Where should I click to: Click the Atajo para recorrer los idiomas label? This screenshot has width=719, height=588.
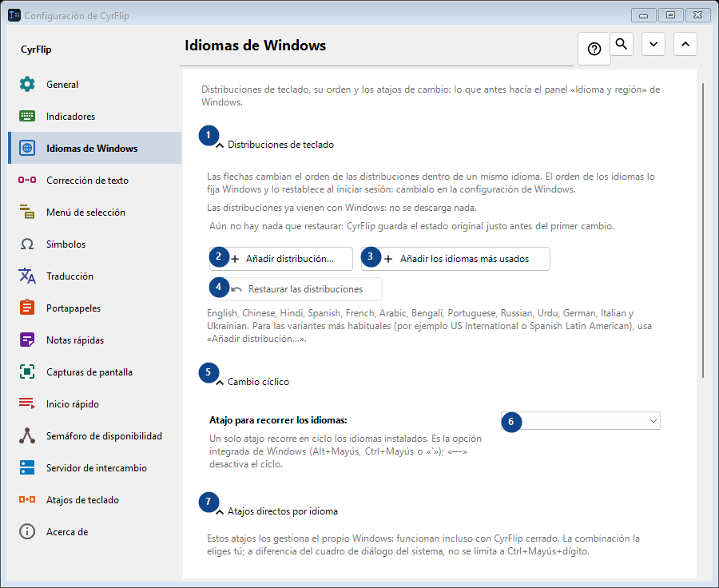pos(278,420)
